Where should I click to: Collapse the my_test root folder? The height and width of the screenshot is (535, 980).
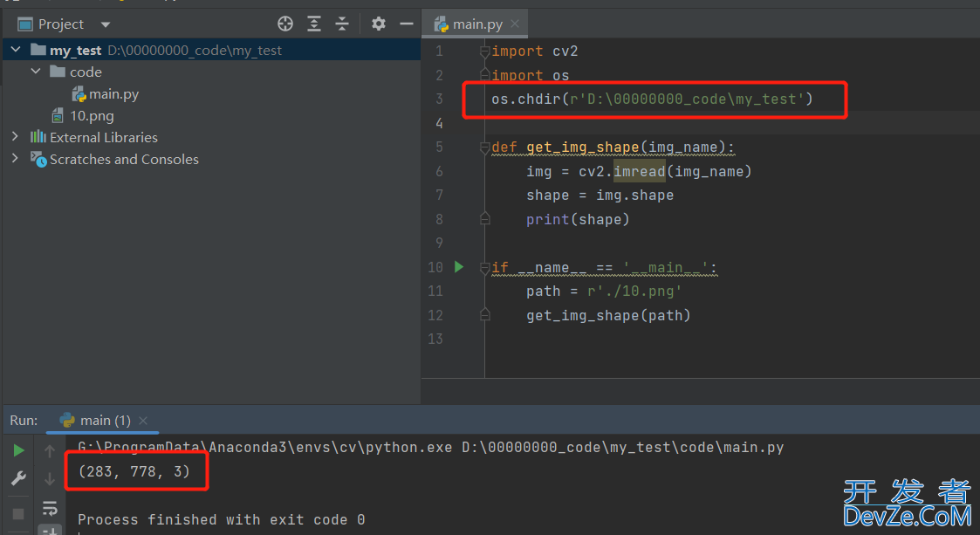pyautogui.click(x=17, y=50)
